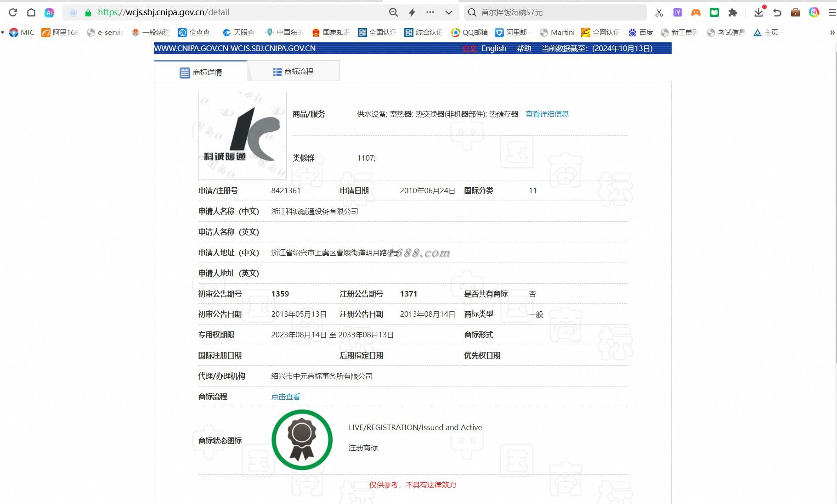Screen dimensions: 837x504
Task: Open the 新工单列 bookmark
Action: pyautogui.click(x=679, y=32)
